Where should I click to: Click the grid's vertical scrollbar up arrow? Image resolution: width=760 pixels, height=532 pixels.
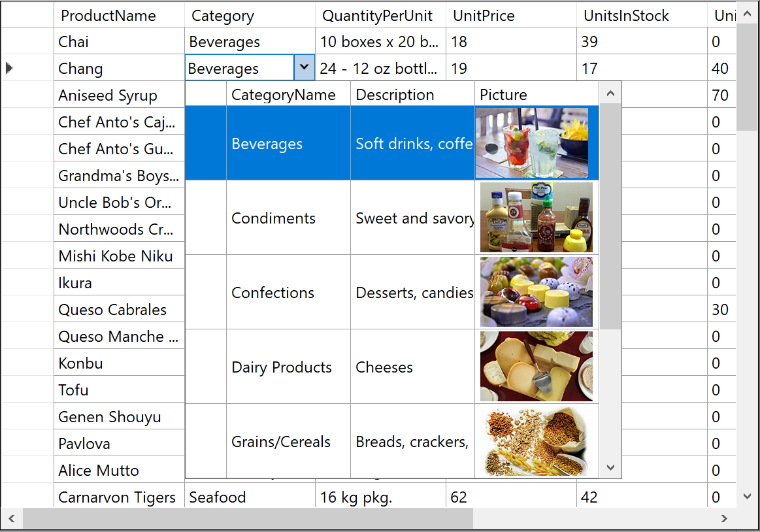(x=748, y=12)
